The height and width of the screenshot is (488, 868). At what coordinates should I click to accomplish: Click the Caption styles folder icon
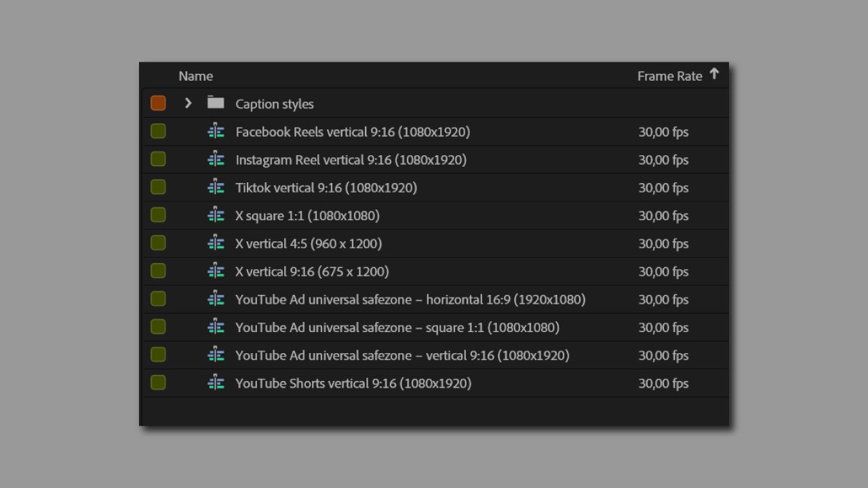(216, 103)
